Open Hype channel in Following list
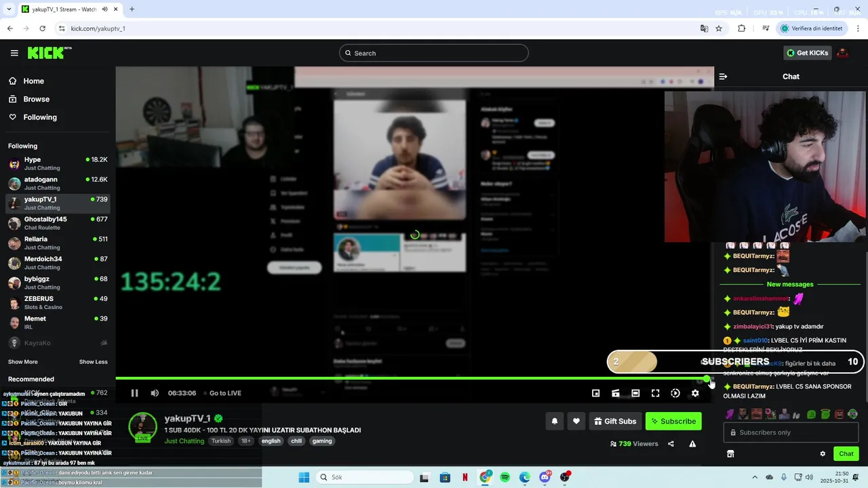868x488 pixels. [x=58, y=163]
